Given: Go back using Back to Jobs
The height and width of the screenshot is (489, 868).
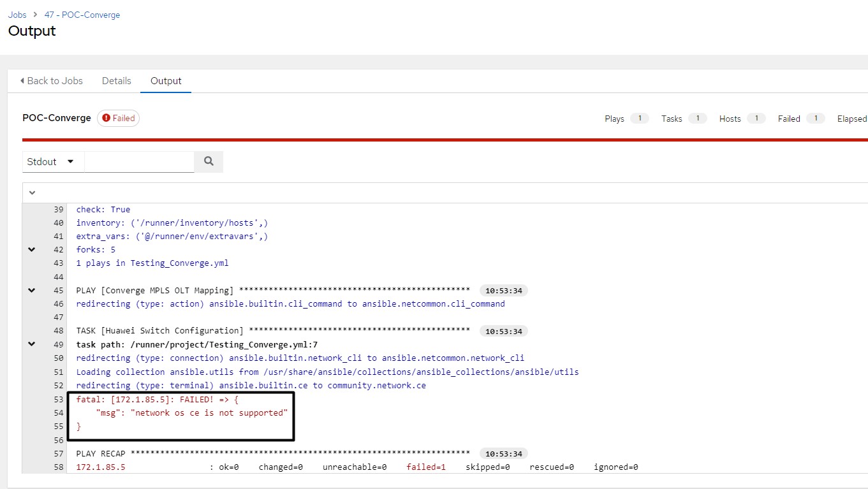Looking at the screenshot, I should click(51, 81).
